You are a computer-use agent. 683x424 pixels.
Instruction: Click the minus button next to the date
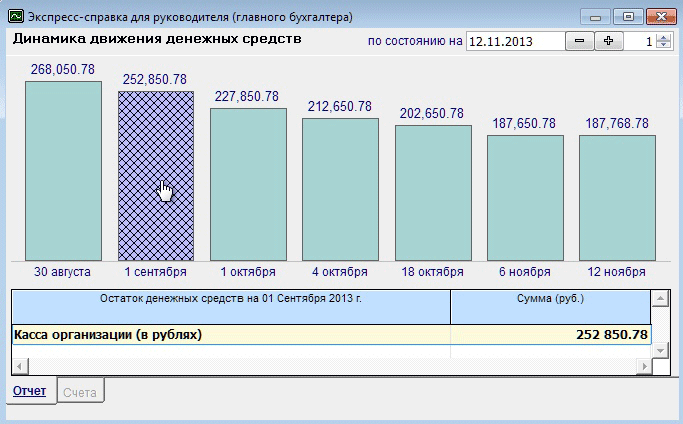(x=579, y=41)
